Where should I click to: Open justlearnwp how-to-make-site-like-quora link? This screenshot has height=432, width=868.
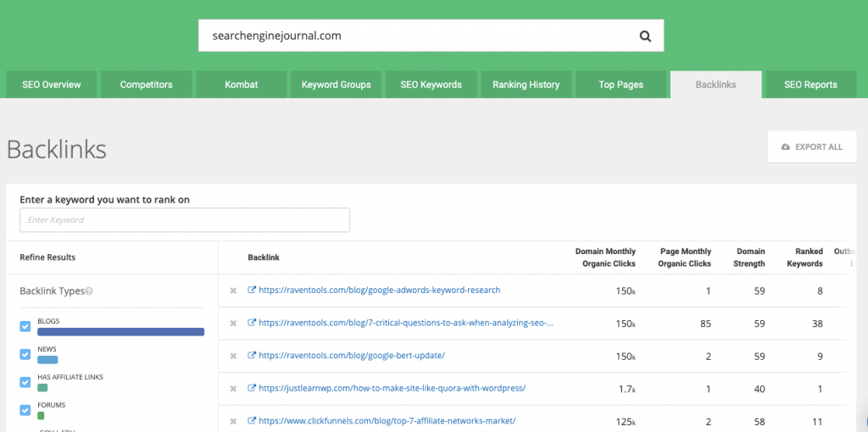(x=392, y=388)
